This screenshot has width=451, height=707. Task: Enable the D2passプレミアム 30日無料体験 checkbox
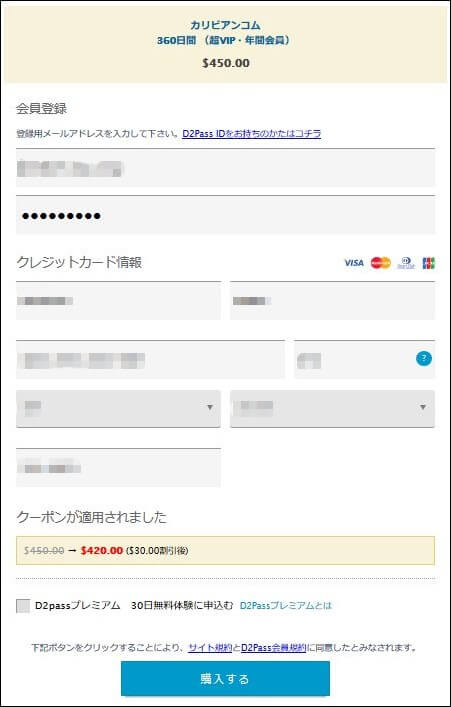[x=23, y=606]
